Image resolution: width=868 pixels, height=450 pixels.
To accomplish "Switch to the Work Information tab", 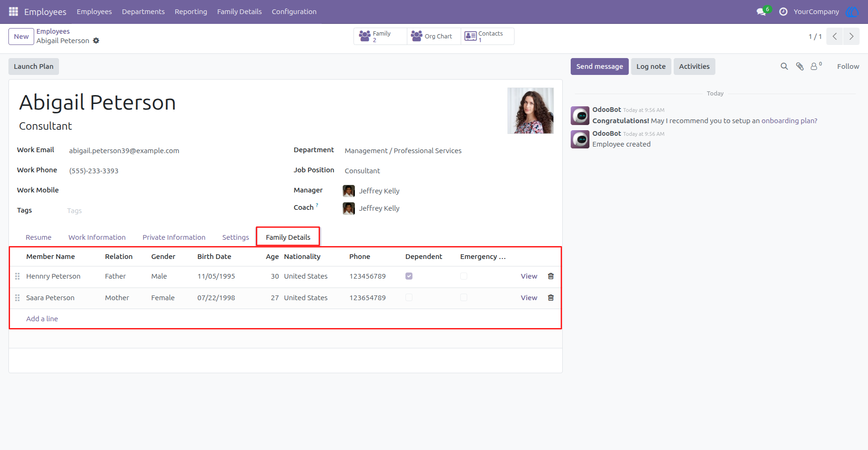I will 97,237.
